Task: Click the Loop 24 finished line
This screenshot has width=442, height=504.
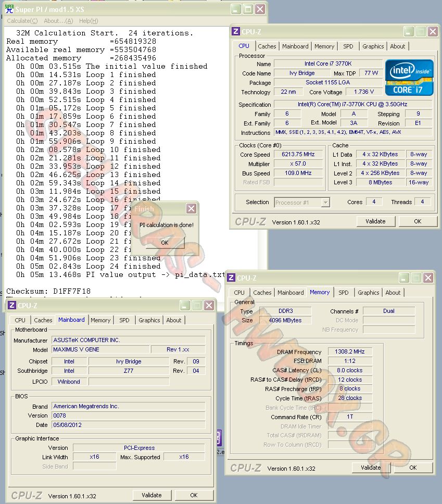Action: point(89,266)
